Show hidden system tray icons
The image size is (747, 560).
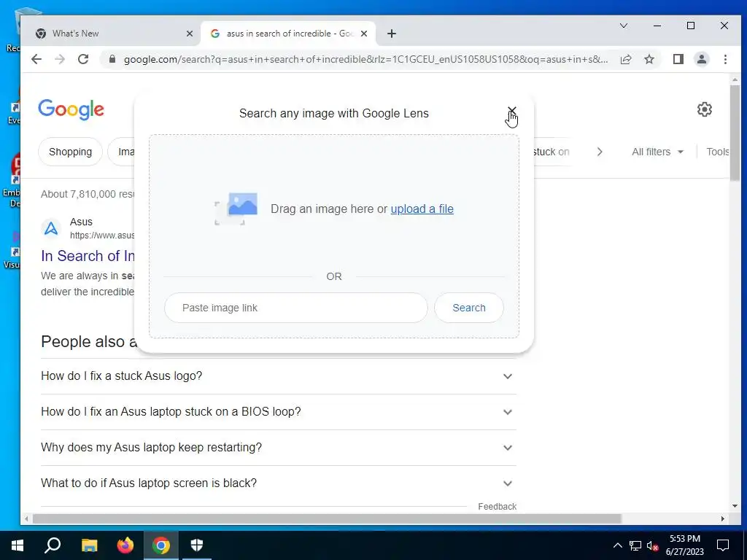tap(617, 545)
